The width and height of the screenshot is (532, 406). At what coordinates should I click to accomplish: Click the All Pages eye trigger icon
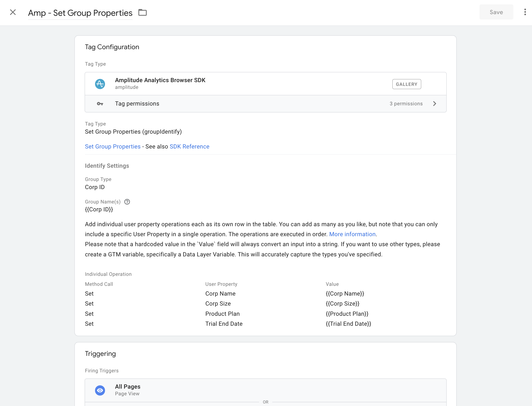click(100, 390)
